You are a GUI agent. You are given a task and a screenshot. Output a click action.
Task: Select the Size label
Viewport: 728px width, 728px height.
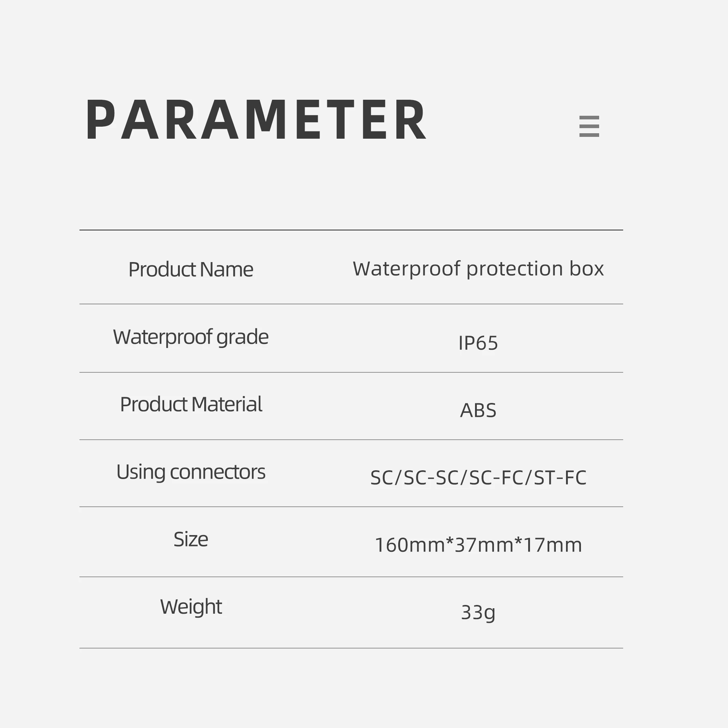click(x=191, y=539)
